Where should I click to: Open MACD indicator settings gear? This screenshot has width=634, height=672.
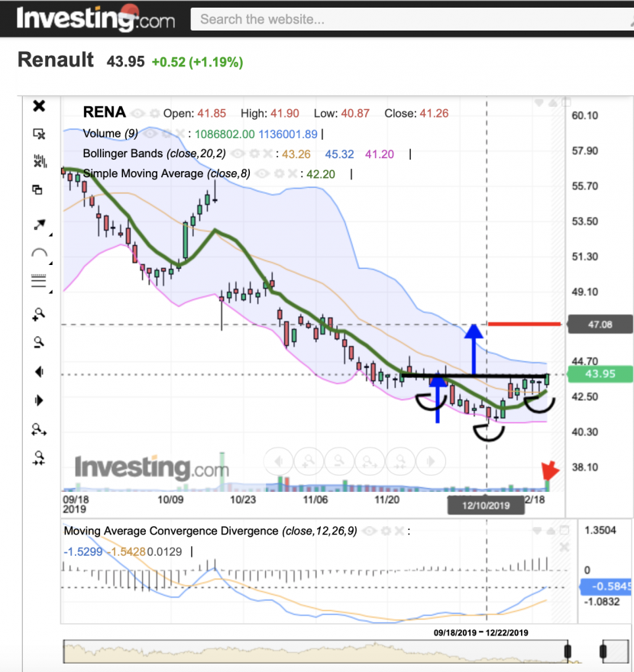386,531
